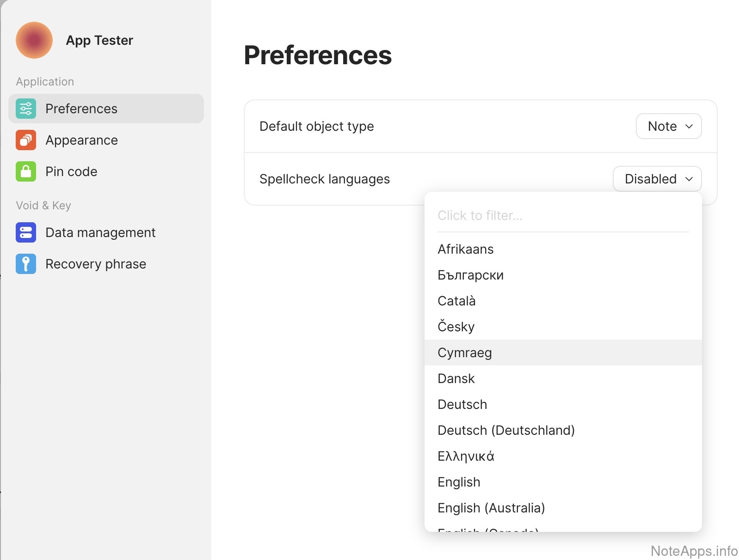Click the orange Appearance icon
This screenshot has width=739, height=560.
[26, 140]
